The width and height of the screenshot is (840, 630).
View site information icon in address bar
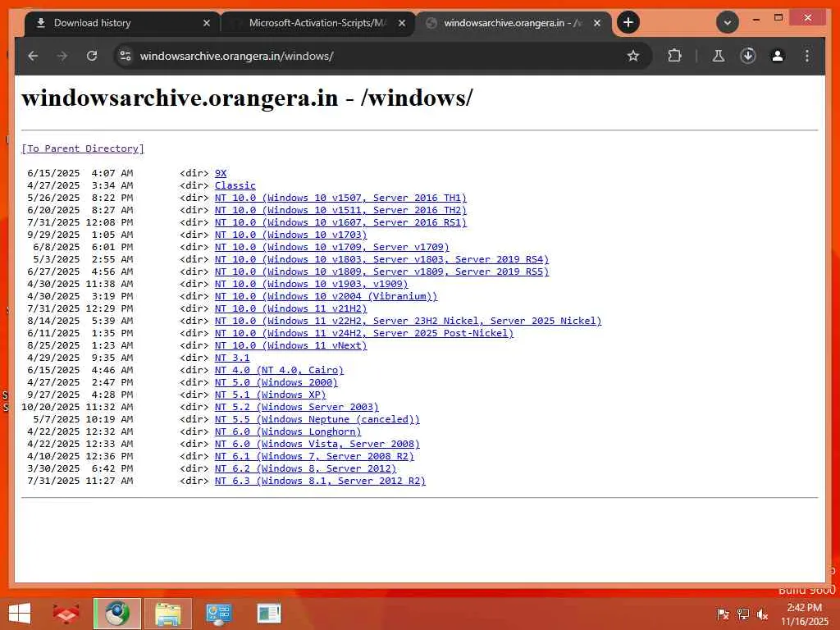point(126,56)
